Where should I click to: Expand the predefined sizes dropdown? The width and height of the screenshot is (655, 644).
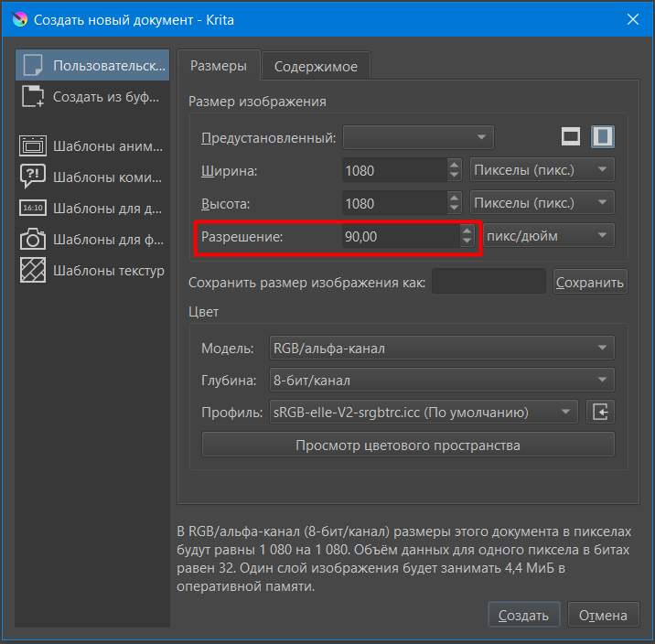(x=418, y=138)
